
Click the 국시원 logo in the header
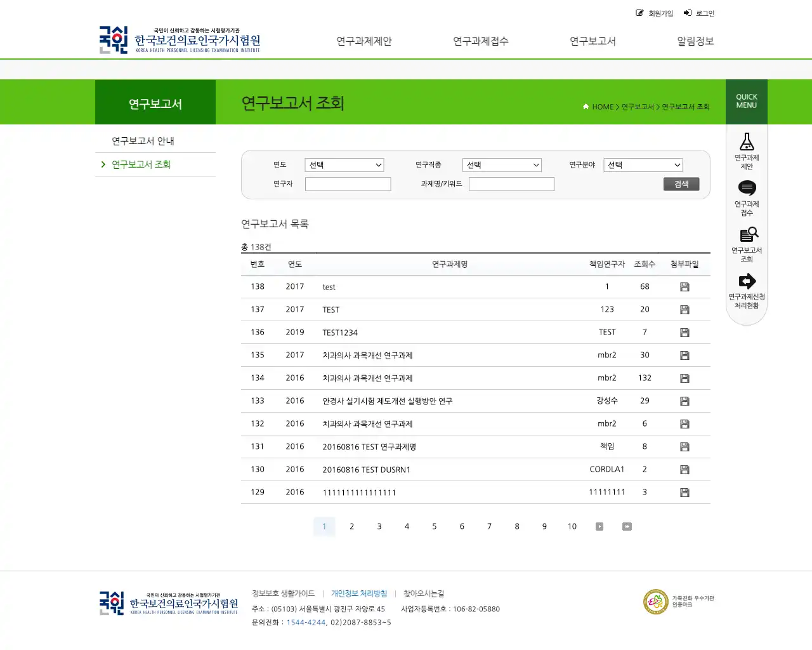coord(180,40)
